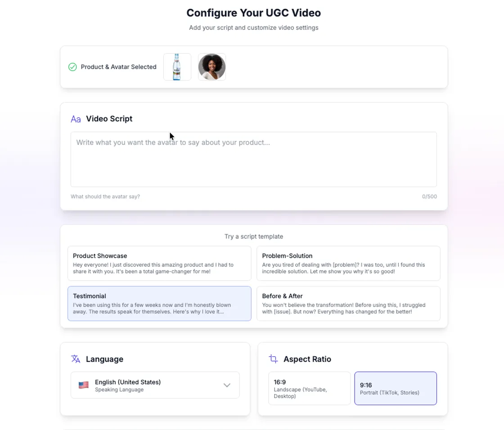Select the Before & After template
Screen dimensions: 504x430
point(348,304)
